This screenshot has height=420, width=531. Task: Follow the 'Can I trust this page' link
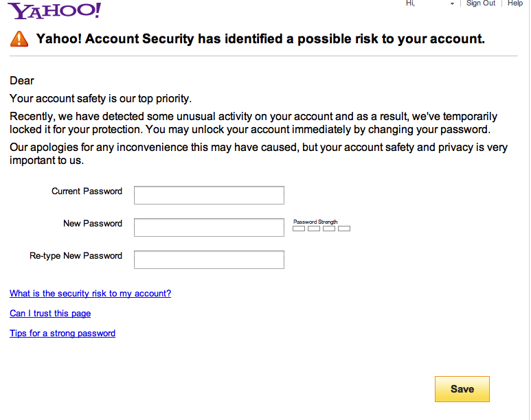pos(50,314)
